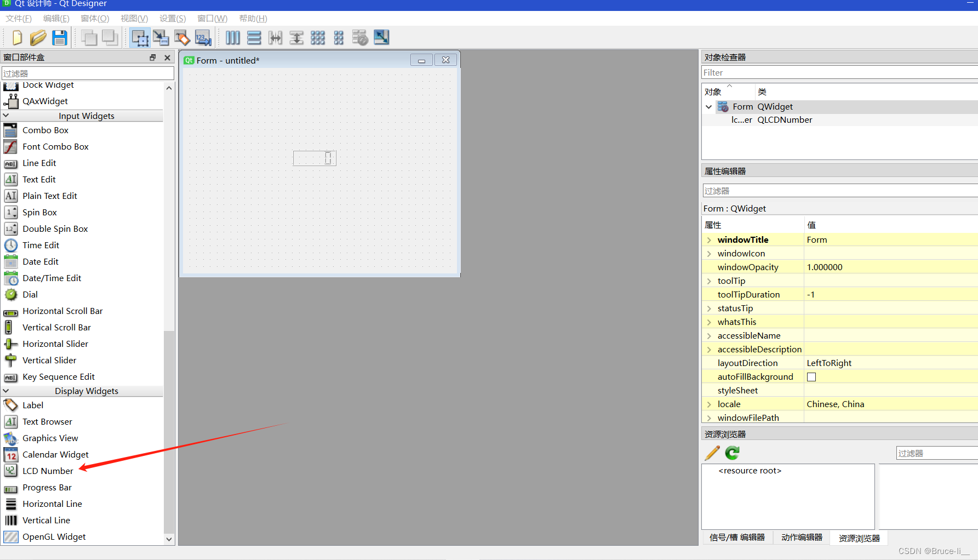
Task: Apply Lay Out Vertically from the toolbar
Action: pyautogui.click(x=254, y=38)
